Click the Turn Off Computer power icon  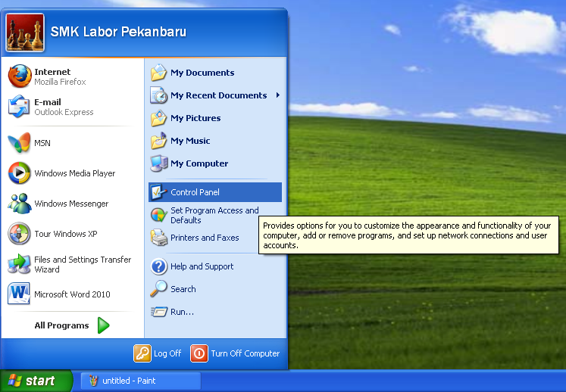(199, 353)
